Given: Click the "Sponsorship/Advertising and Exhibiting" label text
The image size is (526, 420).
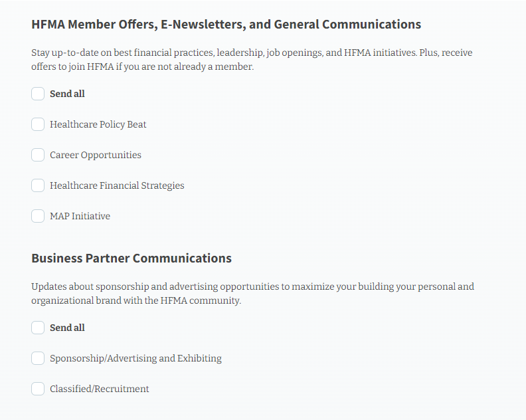Looking at the screenshot, I should tap(135, 358).
